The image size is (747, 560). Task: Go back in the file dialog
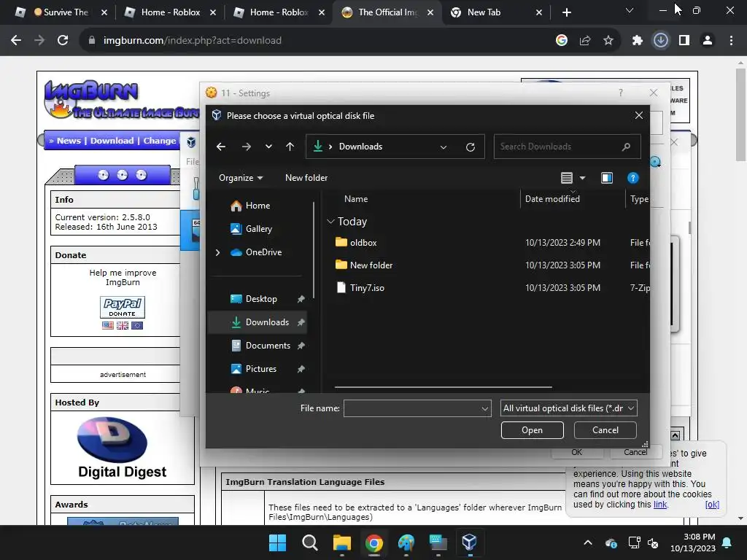coord(221,147)
